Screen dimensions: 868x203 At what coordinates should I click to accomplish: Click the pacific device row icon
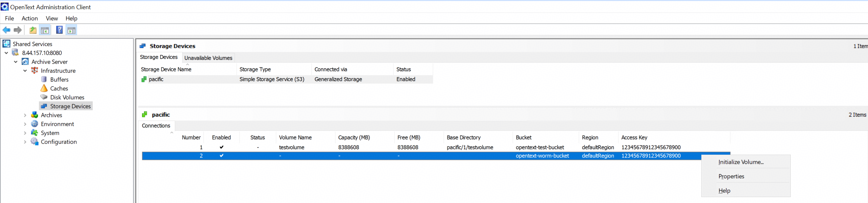144,79
